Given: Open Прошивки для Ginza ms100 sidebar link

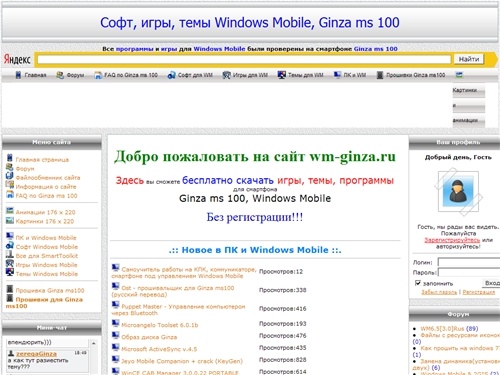Looking at the screenshot, I should tap(44, 303).
